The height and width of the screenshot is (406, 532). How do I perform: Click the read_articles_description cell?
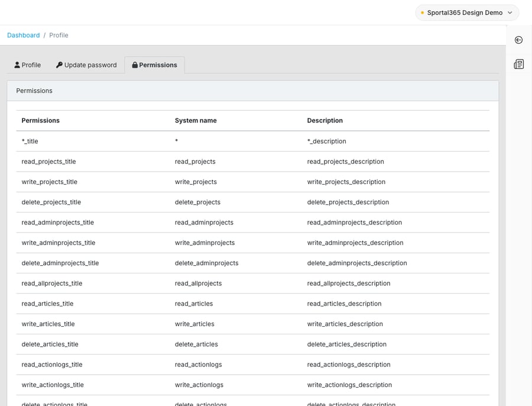(395, 304)
